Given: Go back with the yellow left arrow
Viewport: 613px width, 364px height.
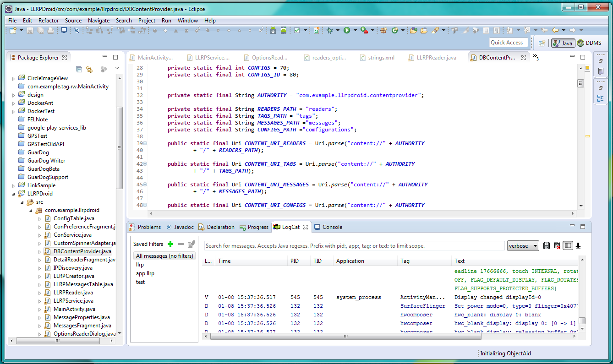Looking at the screenshot, I should coord(555,30).
